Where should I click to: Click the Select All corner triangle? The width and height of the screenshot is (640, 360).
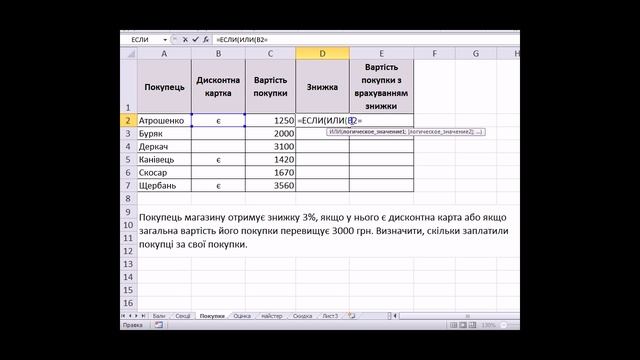129,53
